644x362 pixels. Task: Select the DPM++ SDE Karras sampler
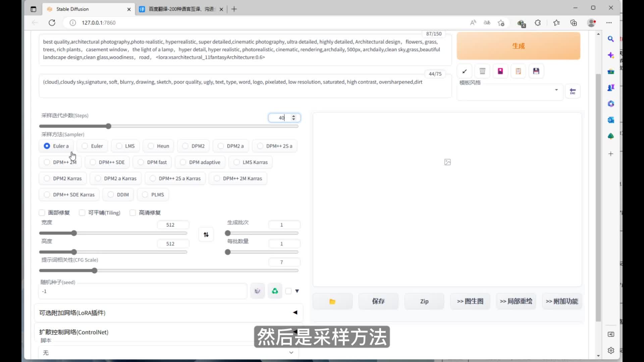pyautogui.click(x=47, y=195)
